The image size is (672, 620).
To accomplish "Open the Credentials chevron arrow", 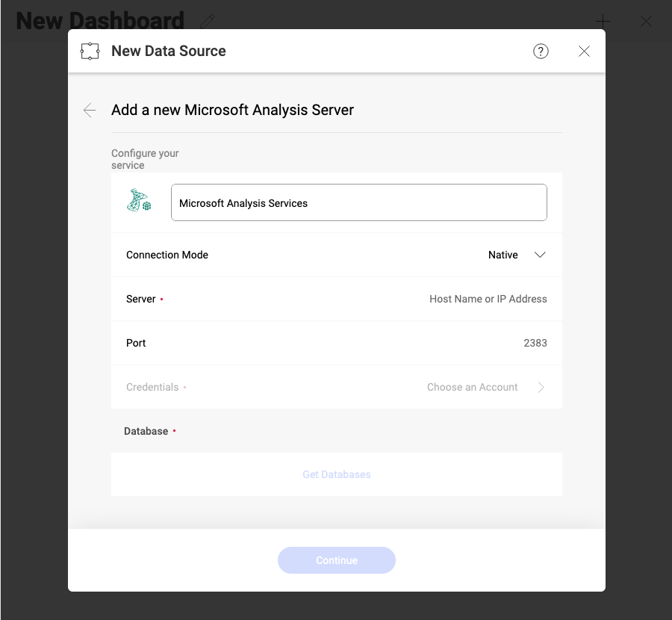I will pos(541,387).
